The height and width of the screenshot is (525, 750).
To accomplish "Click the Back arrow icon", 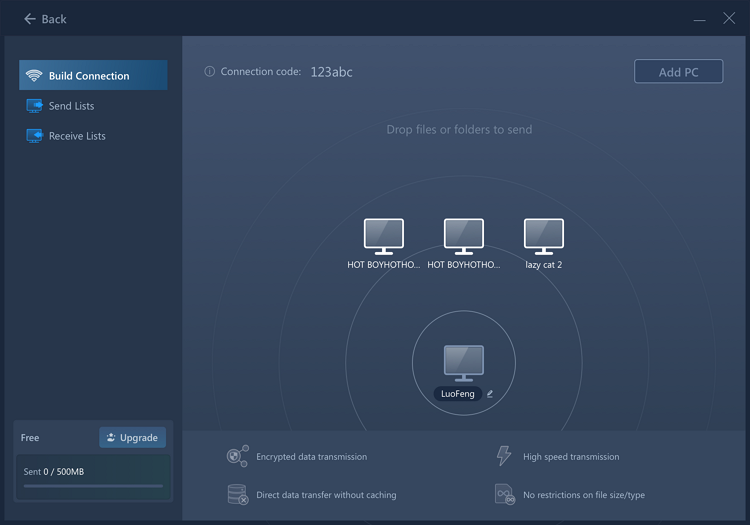I will [29, 19].
